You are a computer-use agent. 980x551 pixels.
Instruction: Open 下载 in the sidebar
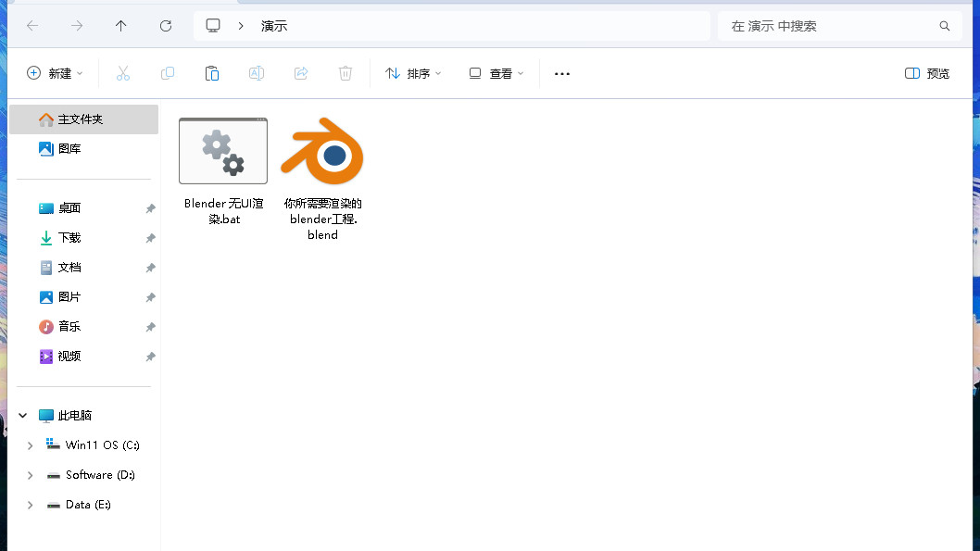click(69, 238)
